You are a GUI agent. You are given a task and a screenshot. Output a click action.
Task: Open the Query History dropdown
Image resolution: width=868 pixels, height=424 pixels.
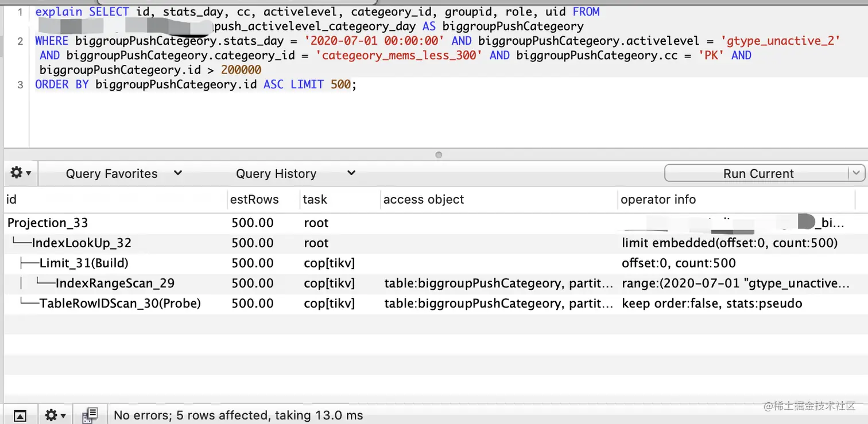295,173
